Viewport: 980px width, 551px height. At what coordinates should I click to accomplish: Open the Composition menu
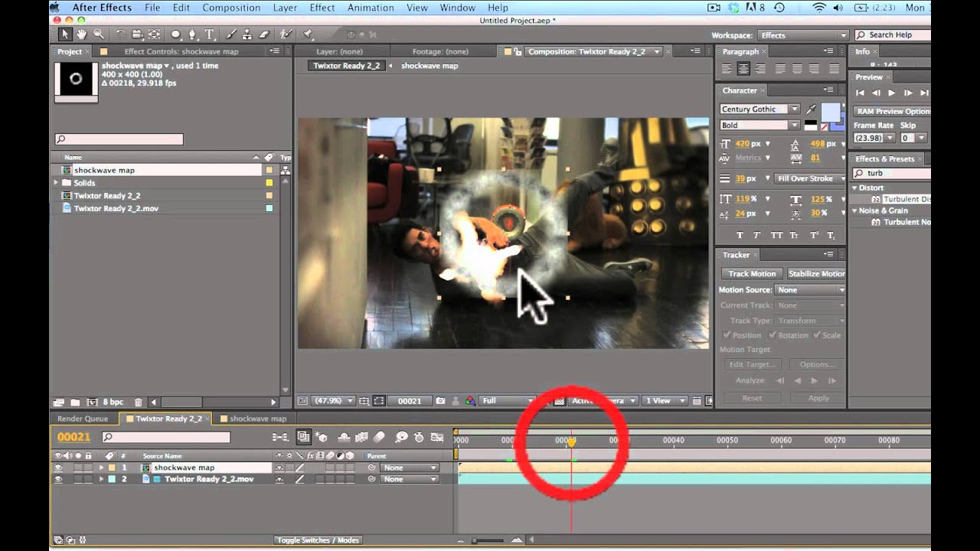click(231, 8)
